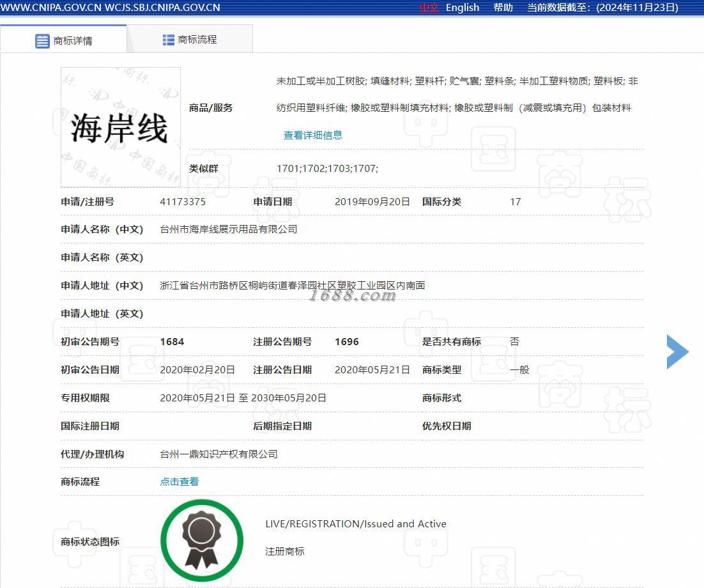The height and width of the screenshot is (588, 704).
Task: Select registration announcement number 1696
Action: (x=347, y=342)
